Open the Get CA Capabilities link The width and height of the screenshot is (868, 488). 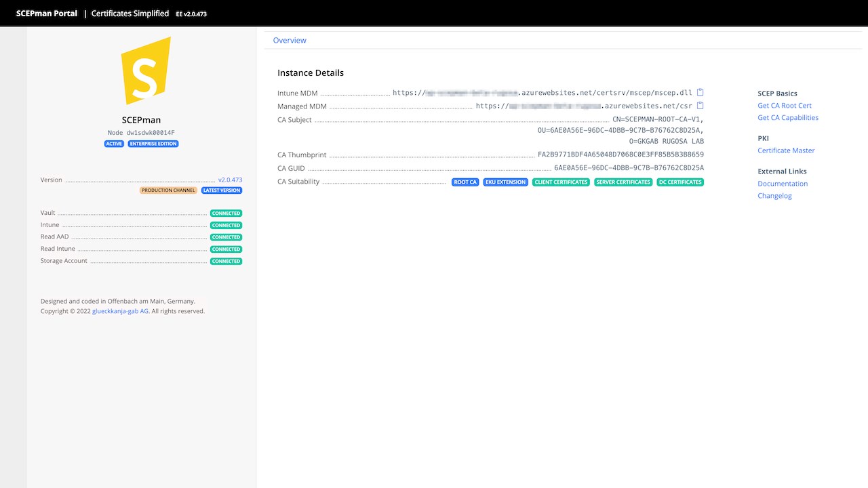click(x=788, y=118)
